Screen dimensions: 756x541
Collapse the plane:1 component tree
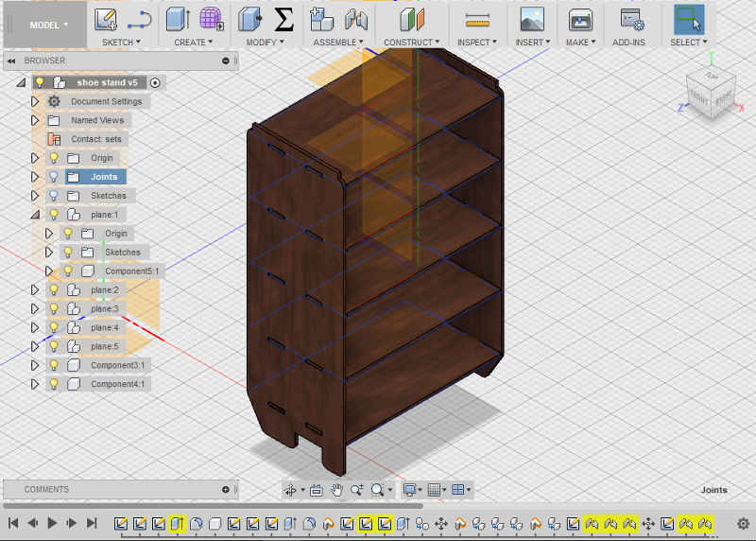coord(35,215)
